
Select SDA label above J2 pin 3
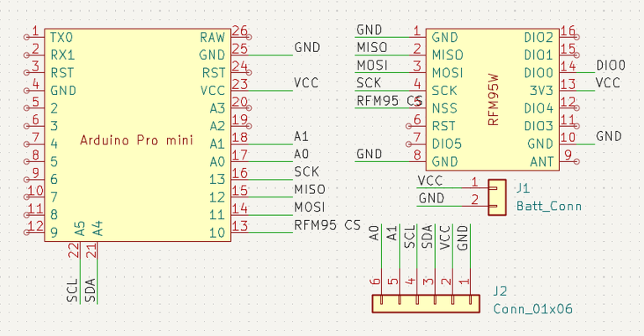[427, 237]
